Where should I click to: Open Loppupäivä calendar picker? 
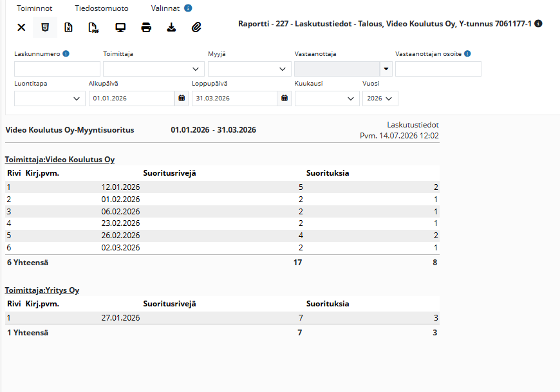[285, 98]
